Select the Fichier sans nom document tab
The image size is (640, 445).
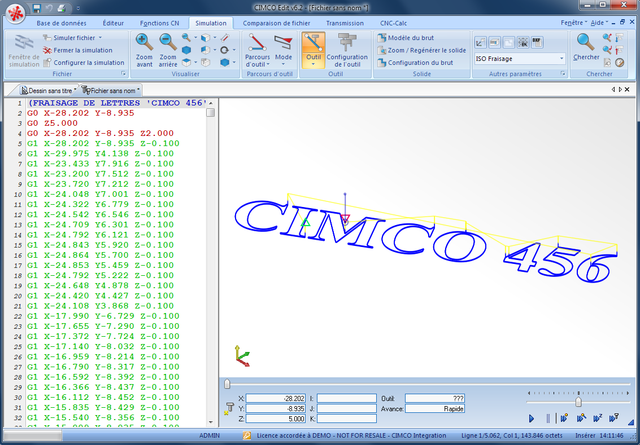coord(110,90)
